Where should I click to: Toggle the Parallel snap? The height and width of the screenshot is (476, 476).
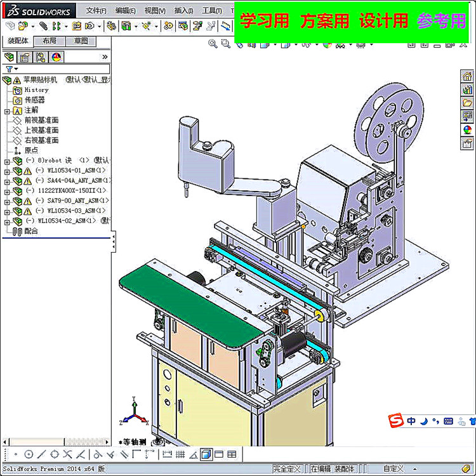pos(124,454)
